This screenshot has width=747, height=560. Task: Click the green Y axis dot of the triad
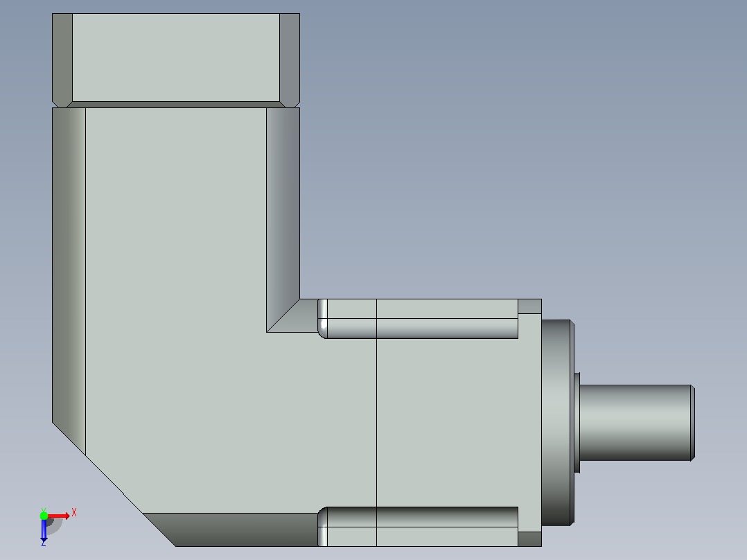[44, 516]
